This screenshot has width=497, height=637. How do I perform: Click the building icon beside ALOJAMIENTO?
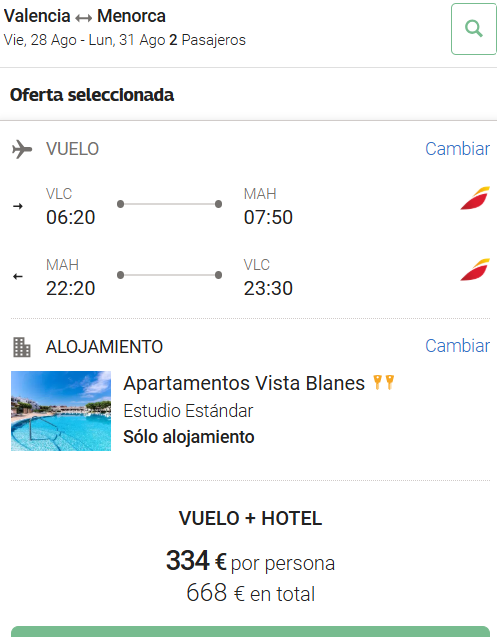coord(22,347)
